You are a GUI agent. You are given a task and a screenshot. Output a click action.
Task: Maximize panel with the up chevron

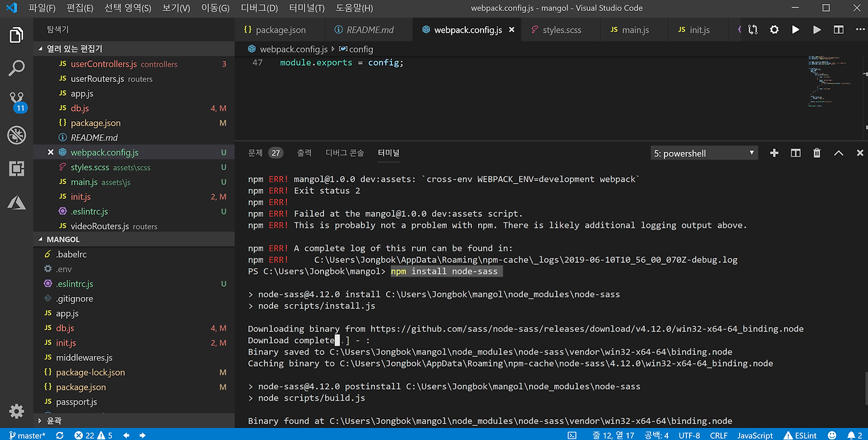click(x=839, y=153)
